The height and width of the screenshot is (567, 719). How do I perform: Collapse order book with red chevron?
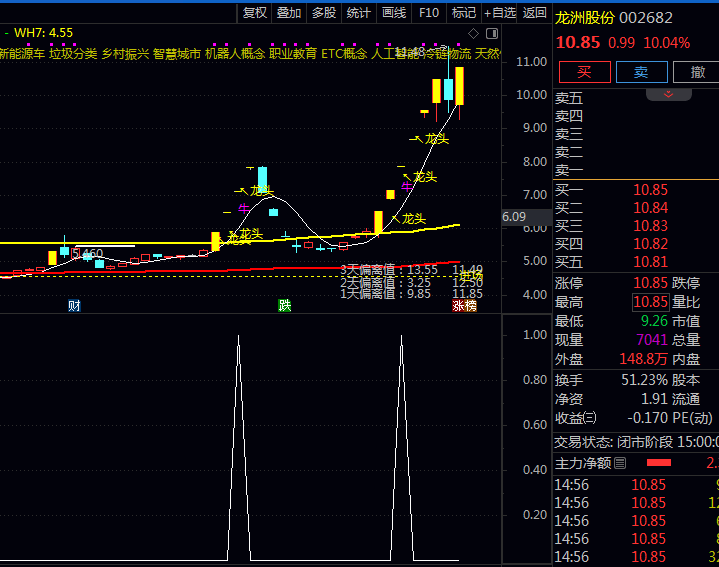pyautogui.click(x=669, y=94)
